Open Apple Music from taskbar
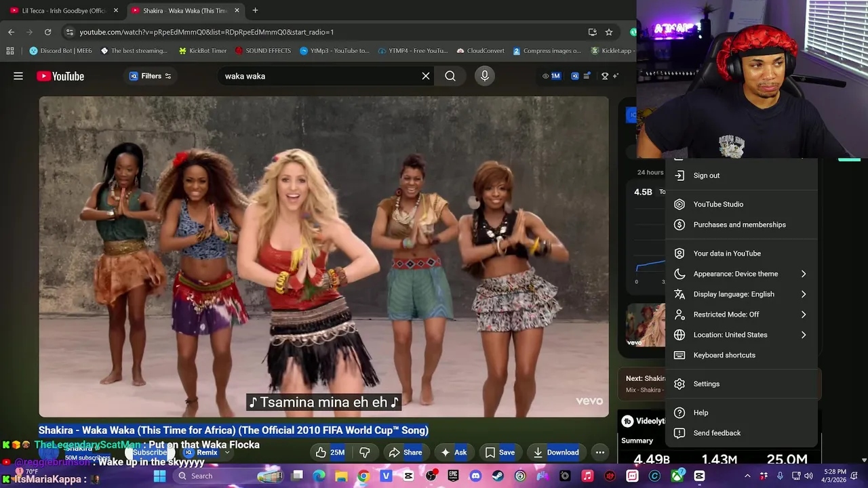 click(x=587, y=476)
